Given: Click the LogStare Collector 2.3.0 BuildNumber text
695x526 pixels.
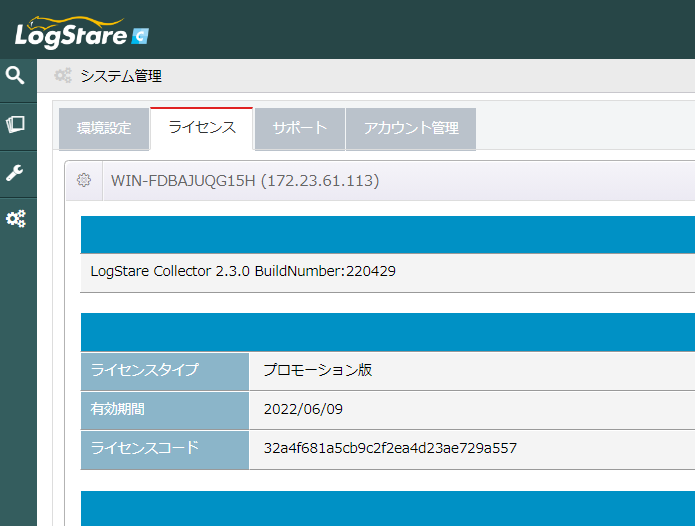Looking at the screenshot, I should tap(243, 271).
